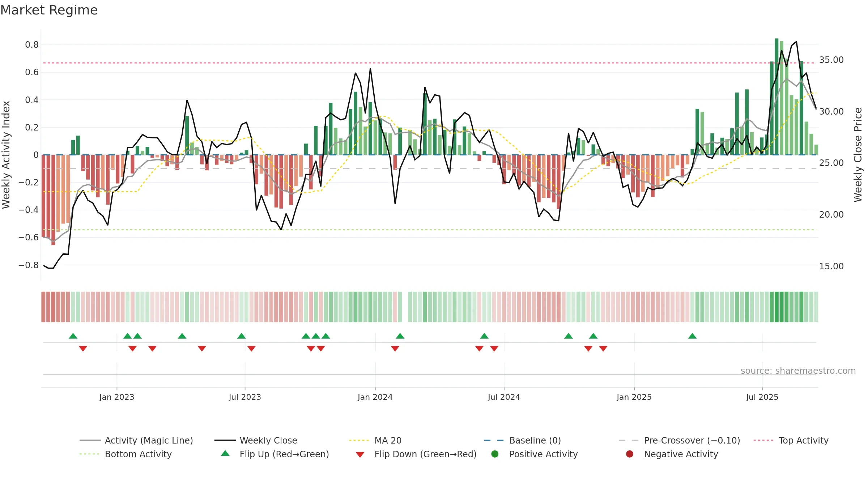
Task: Click the 0.2 tick on the activity axis
Action: [x=32, y=127]
